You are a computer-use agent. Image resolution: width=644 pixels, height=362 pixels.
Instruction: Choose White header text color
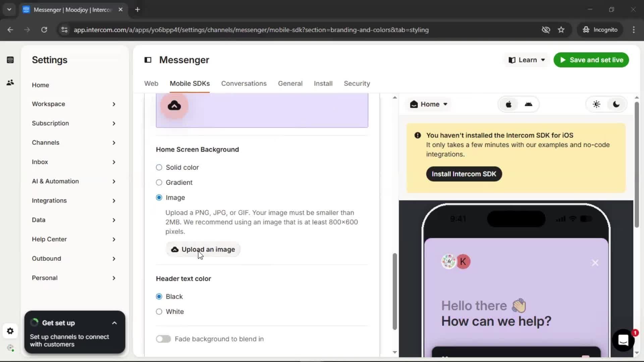pyautogui.click(x=159, y=311)
